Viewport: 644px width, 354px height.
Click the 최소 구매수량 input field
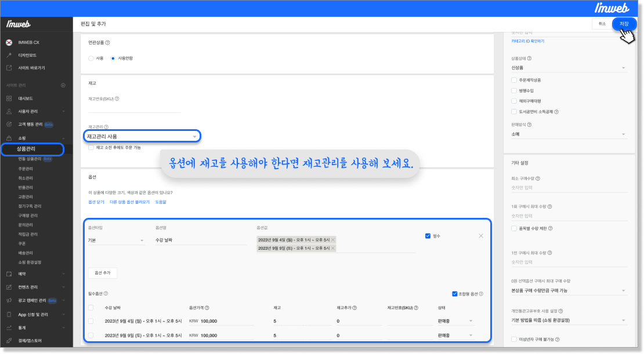click(568, 187)
